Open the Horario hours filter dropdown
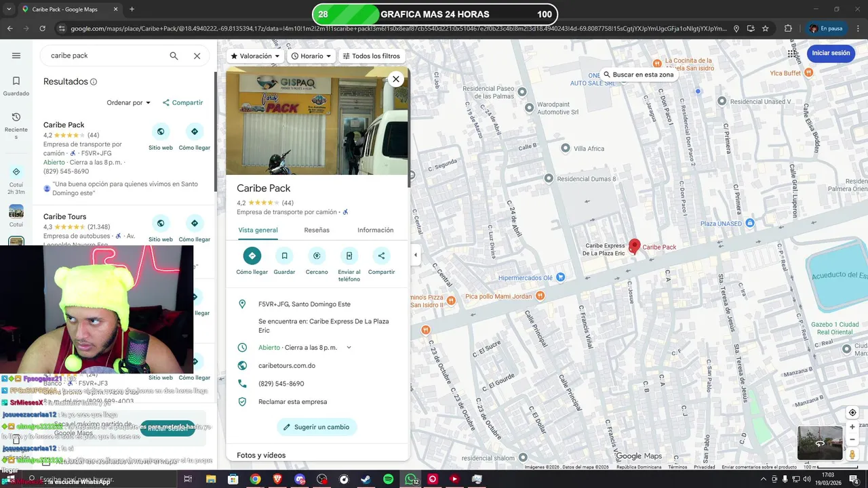The image size is (868, 488). click(311, 56)
